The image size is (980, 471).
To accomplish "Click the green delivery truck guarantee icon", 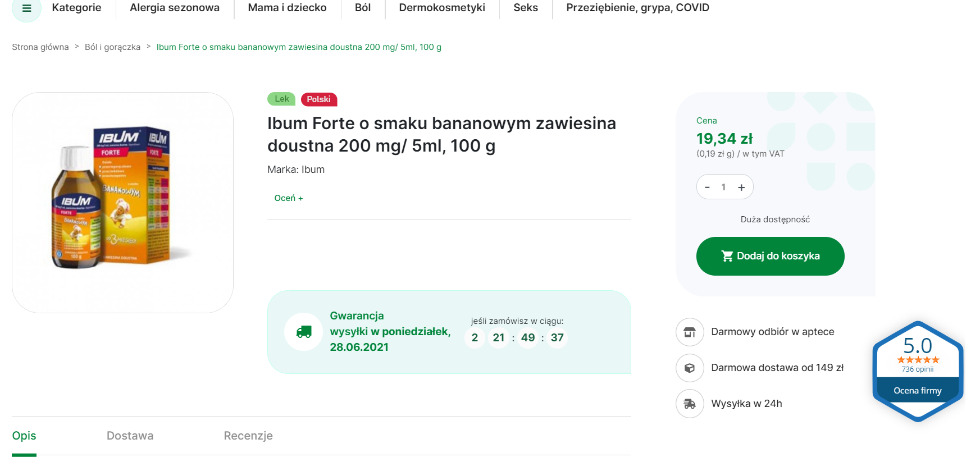I will (x=303, y=332).
